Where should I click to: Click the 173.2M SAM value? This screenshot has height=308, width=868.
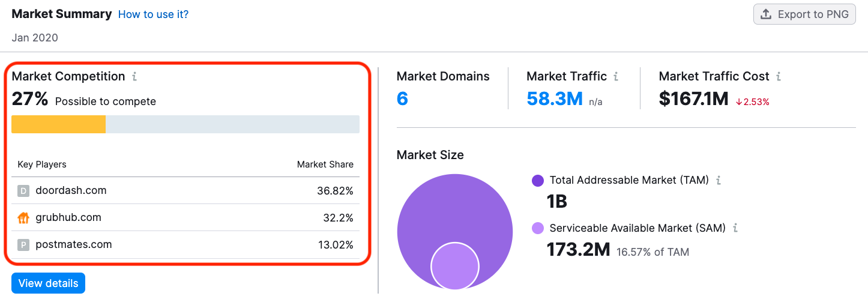click(x=578, y=249)
